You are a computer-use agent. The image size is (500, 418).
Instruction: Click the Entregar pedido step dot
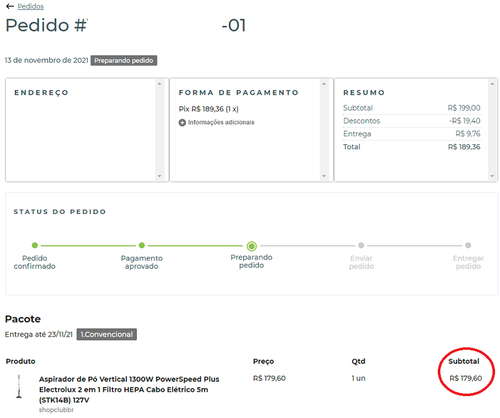[x=468, y=245]
